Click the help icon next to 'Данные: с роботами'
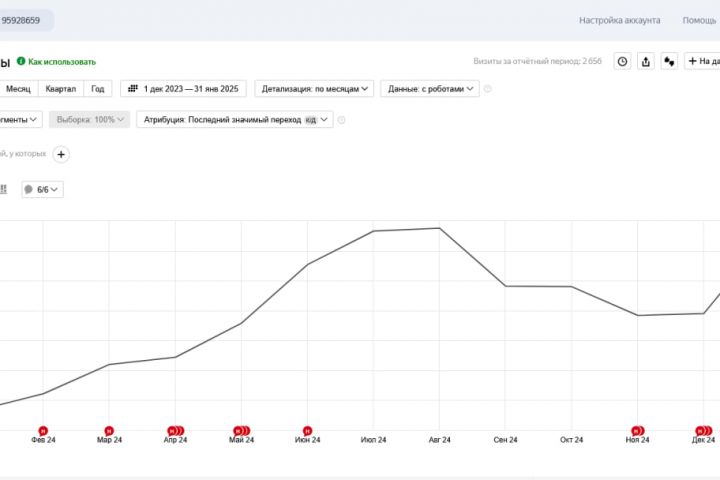The height and width of the screenshot is (480, 720). (x=488, y=89)
